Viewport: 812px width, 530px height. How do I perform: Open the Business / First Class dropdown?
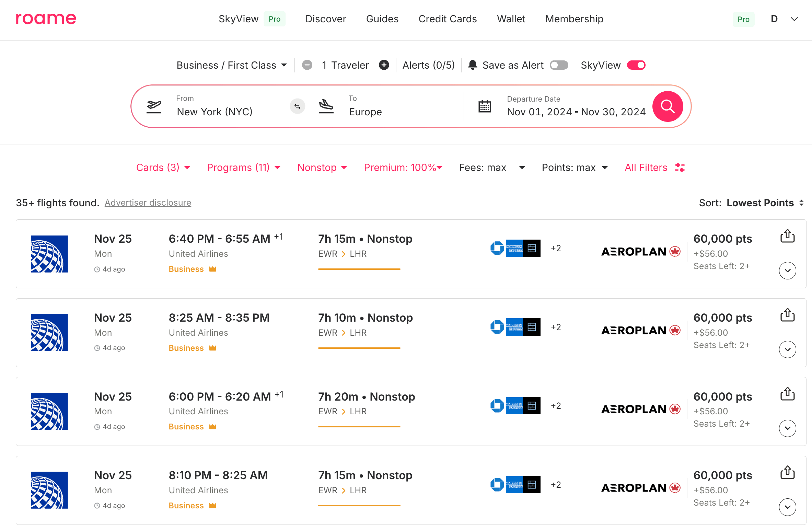232,65
